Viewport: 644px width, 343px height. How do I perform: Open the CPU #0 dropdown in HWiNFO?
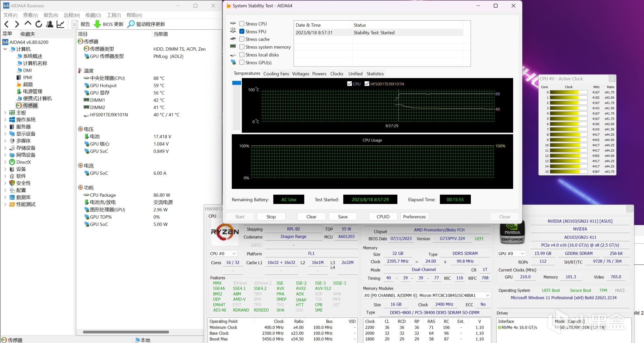pos(223,254)
